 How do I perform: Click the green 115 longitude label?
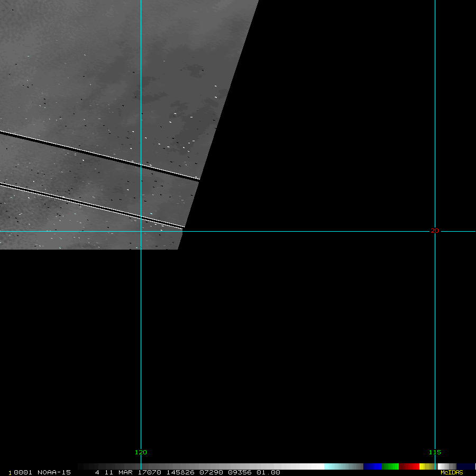(435, 452)
